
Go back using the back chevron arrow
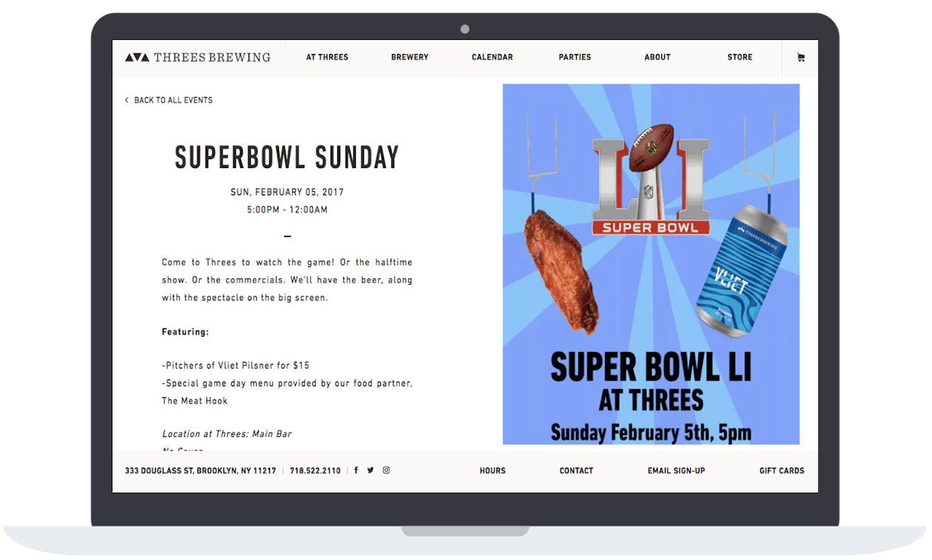point(126,100)
